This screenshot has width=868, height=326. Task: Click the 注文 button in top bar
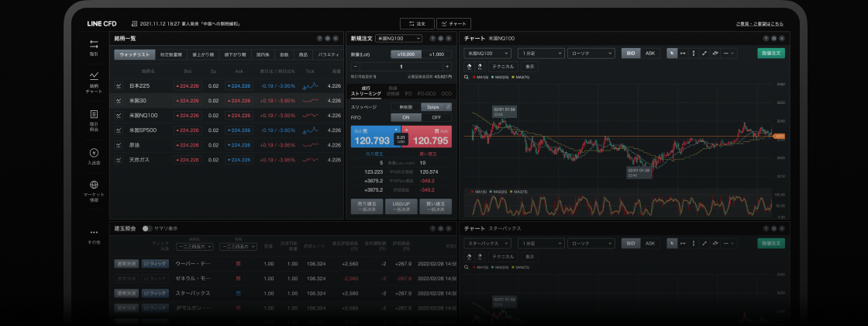click(x=418, y=24)
